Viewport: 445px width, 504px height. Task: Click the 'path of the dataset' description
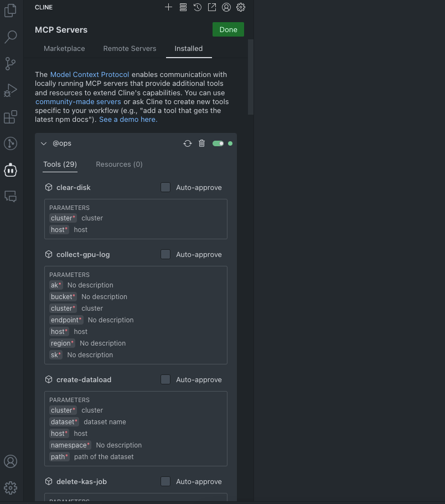(x=104, y=457)
